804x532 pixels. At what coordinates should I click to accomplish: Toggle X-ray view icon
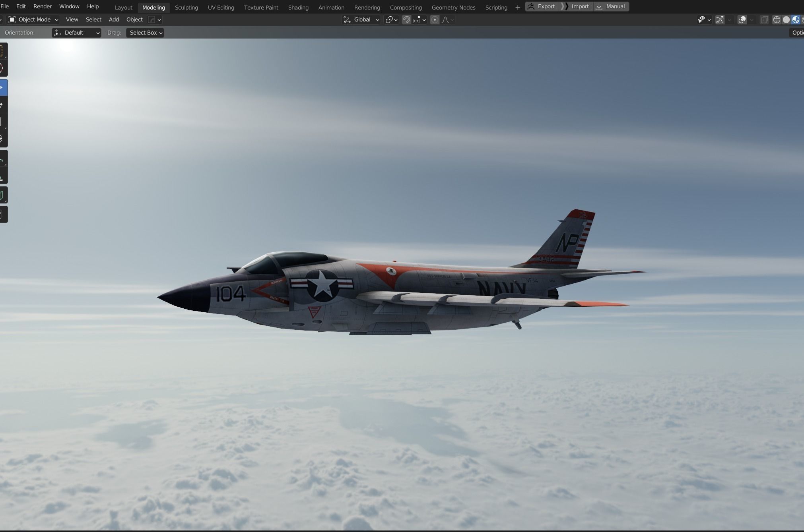tap(764, 20)
